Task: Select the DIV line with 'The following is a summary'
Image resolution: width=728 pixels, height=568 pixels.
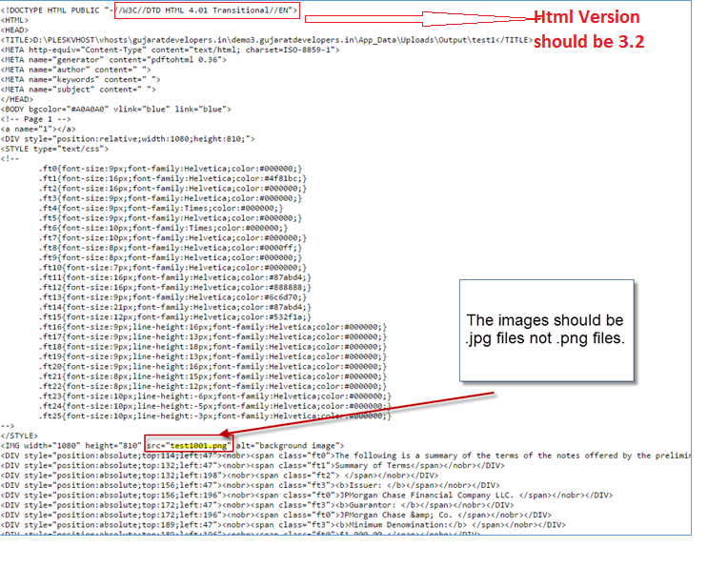Action: [346, 456]
